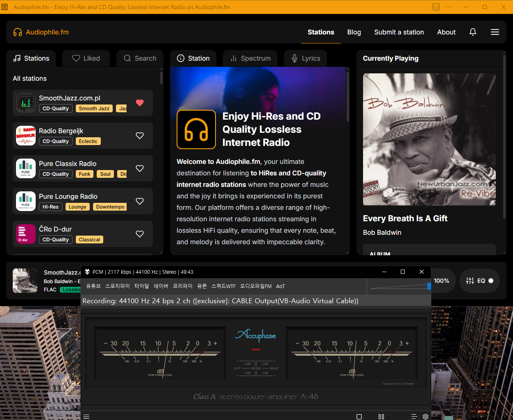This screenshot has height=420, width=513.
Task: Open the hamburger menu in the header
Action: (495, 32)
